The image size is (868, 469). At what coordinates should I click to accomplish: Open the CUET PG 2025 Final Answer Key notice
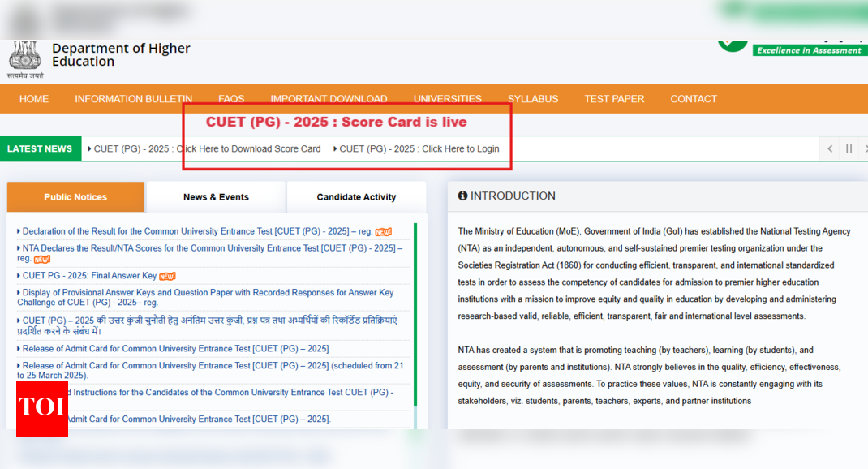point(89,276)
